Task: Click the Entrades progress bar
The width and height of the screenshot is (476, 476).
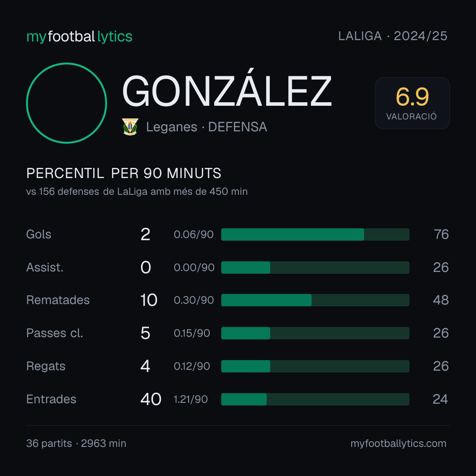Action: pyautogui.click(x=315, y=399)
